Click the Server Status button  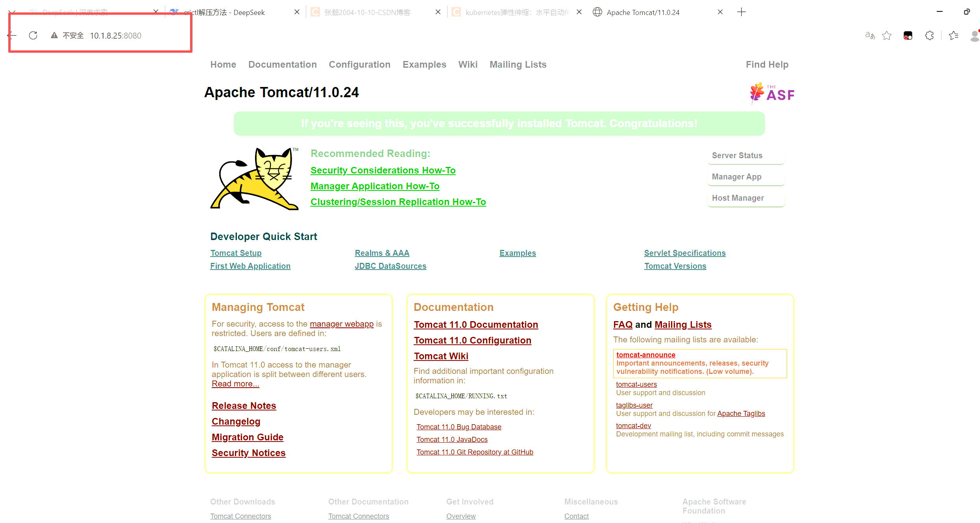(746, 155)
